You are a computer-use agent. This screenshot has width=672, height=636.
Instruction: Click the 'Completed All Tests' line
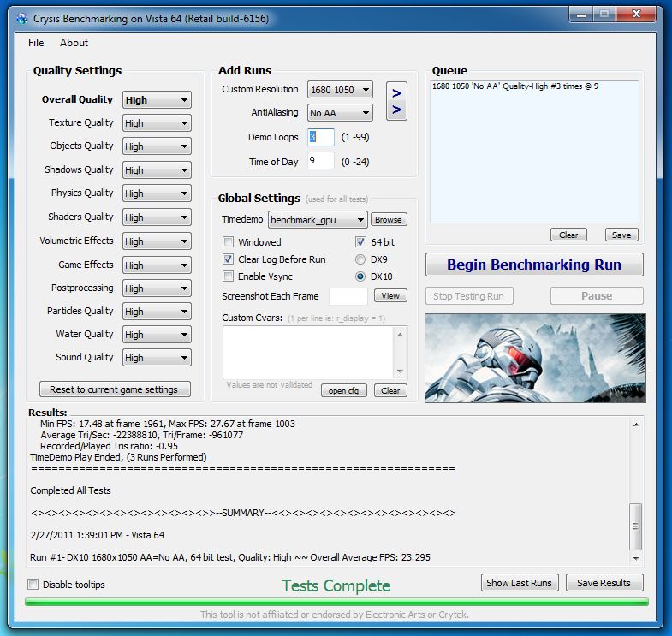(x=71, y=490)
